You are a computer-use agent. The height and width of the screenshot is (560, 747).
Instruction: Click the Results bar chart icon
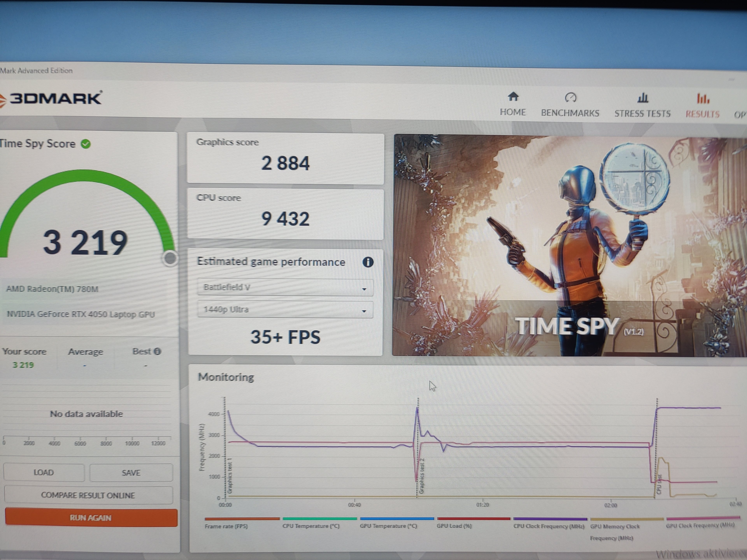tap(703, 99)
